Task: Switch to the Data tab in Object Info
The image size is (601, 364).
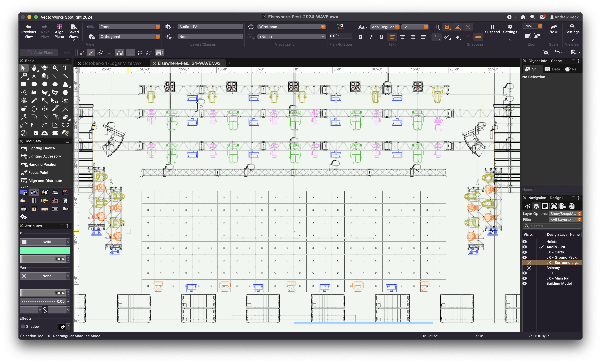Action: 552,69
